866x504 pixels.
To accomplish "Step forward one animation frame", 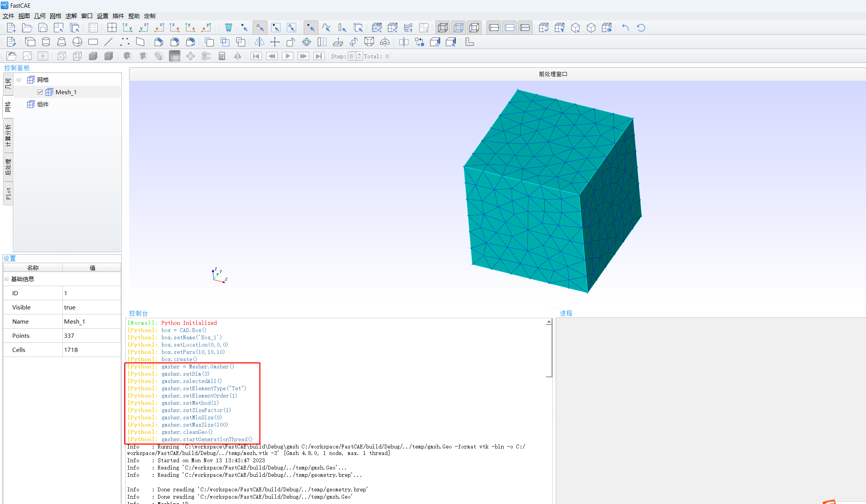I will tap(303, 56).
